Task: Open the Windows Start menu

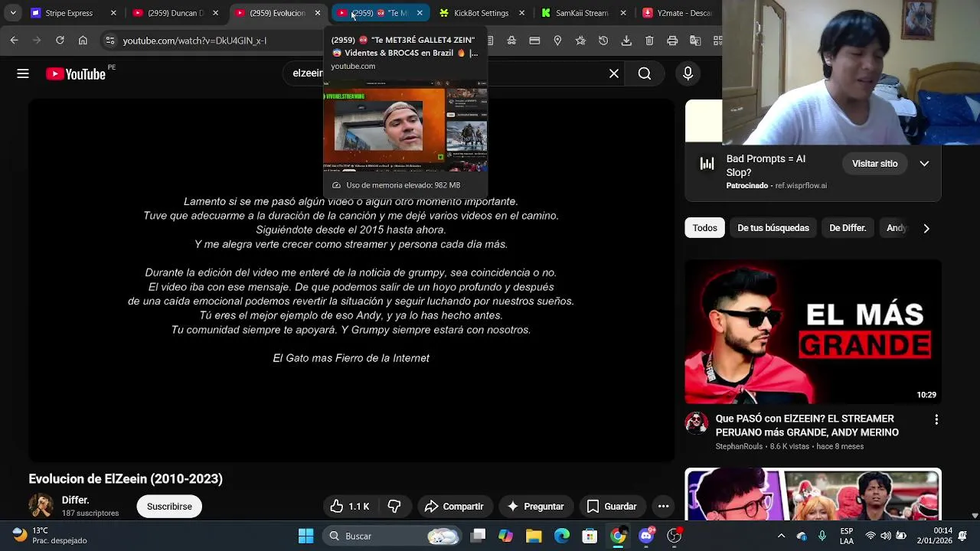Action: (x=305, y=536)
